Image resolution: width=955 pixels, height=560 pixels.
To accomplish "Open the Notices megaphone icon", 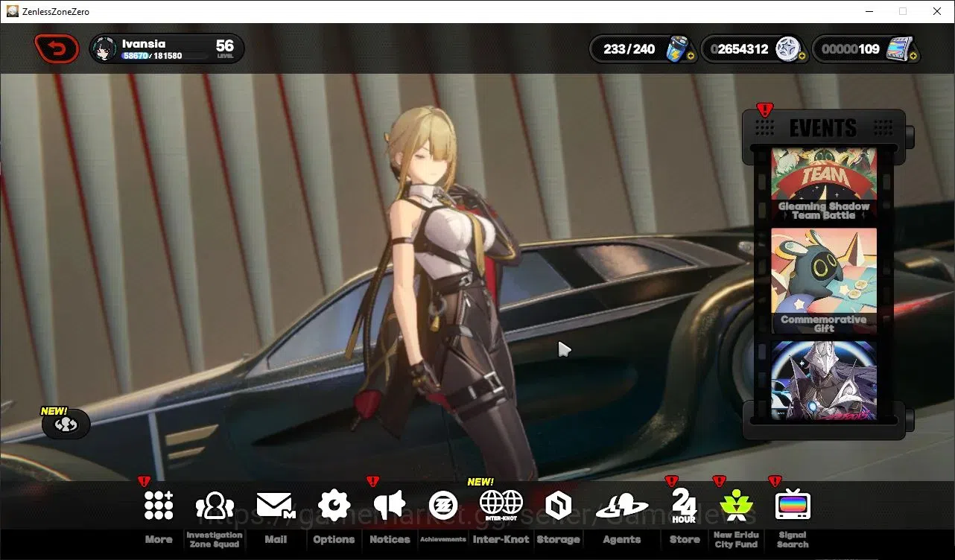I will click(390, 506).
